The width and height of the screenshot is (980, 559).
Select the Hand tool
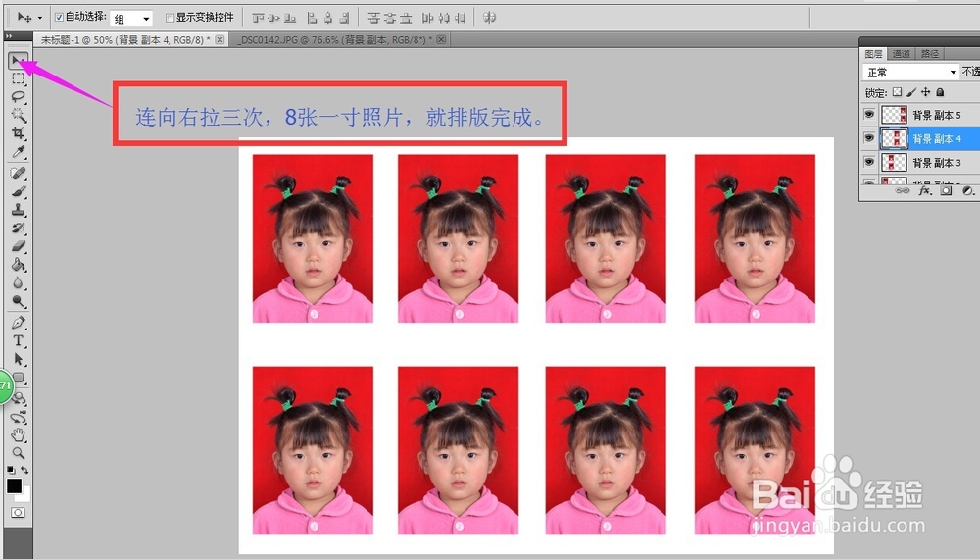pos(18,434)
